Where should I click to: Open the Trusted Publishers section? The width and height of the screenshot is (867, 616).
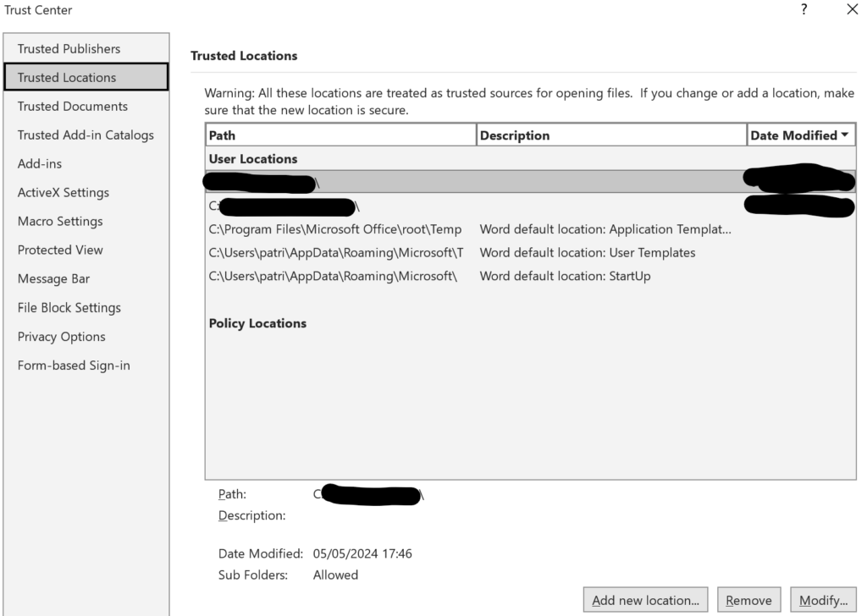[x=86, y=48]
